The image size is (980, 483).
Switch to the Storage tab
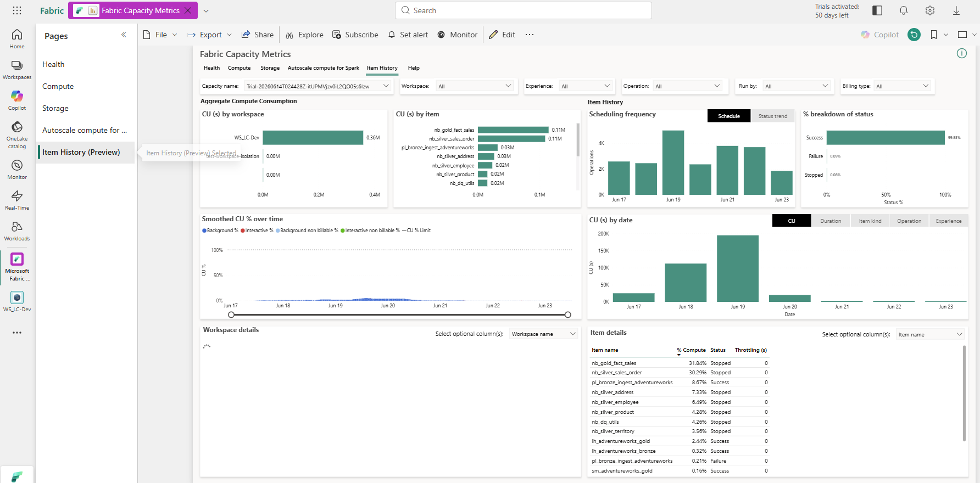coord(270,68)
